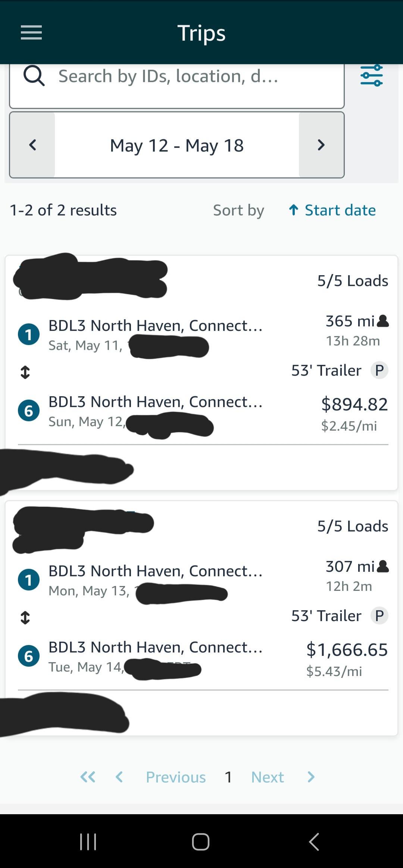The width and height of the screenshot is (403, 868).
Task: Go to next week with right chevron
Action: (321, 145)
